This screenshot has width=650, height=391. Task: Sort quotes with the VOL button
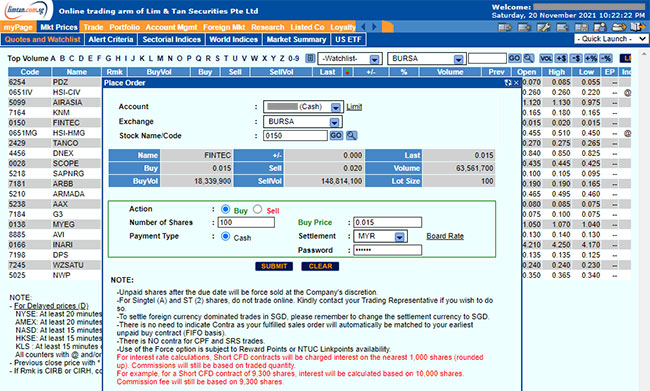tap(546, 58)
